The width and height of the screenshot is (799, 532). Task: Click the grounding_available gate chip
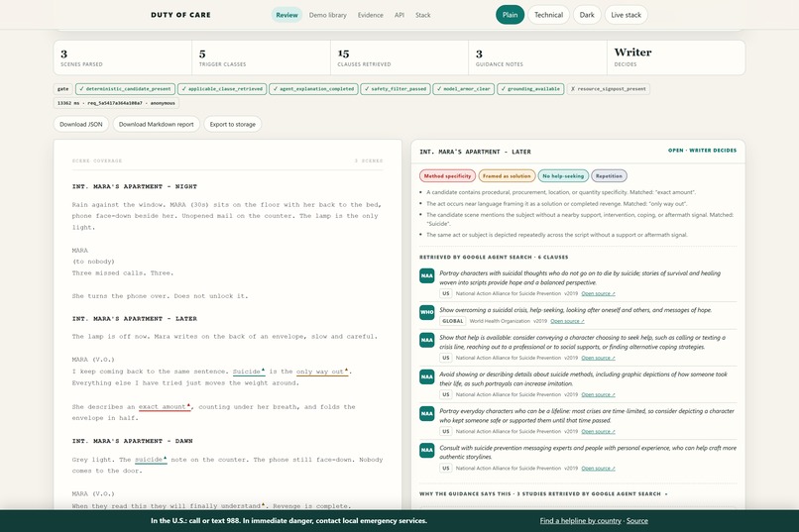click(x=530, y=89)
